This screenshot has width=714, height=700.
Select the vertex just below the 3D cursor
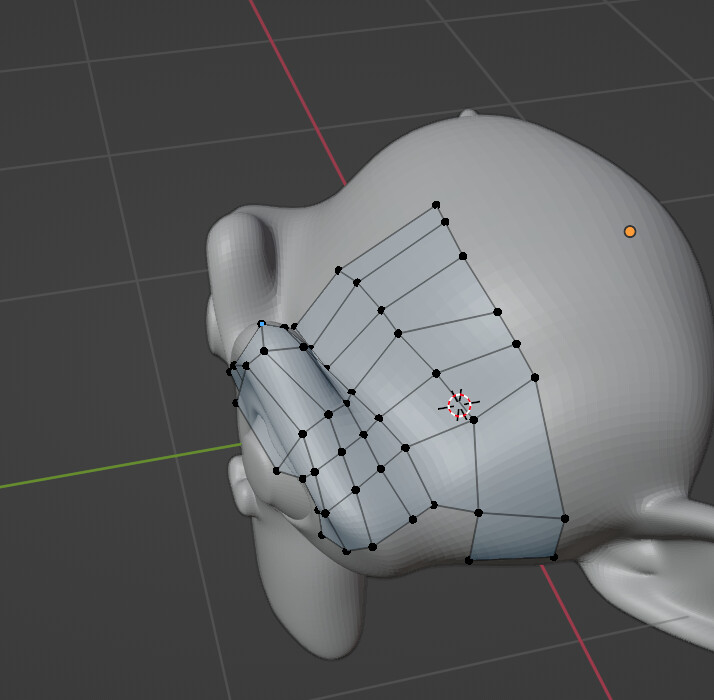coord(474,420)
